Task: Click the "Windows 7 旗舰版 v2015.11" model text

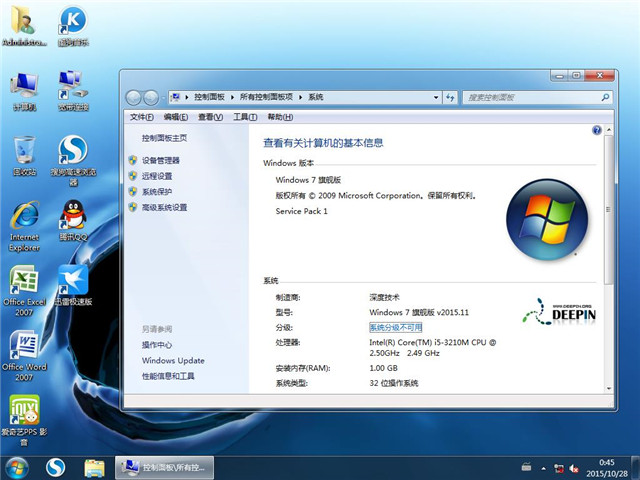Action: point(419,312)
